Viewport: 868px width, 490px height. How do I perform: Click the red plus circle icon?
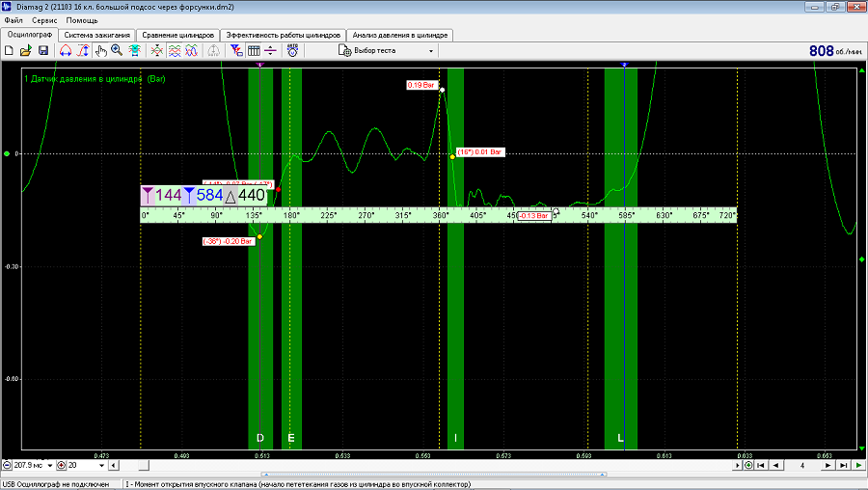[x=61, y=465]
